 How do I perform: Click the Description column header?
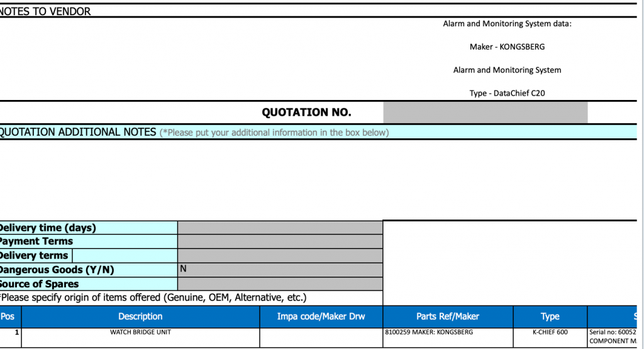point(140,316)
